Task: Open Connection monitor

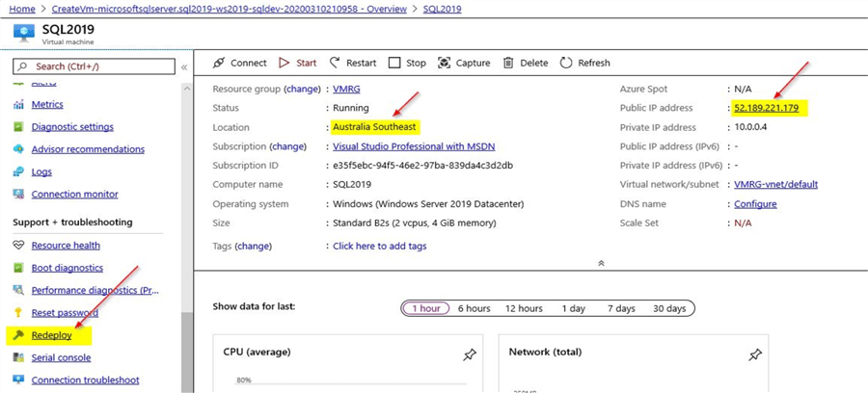Action: point(74,195)
